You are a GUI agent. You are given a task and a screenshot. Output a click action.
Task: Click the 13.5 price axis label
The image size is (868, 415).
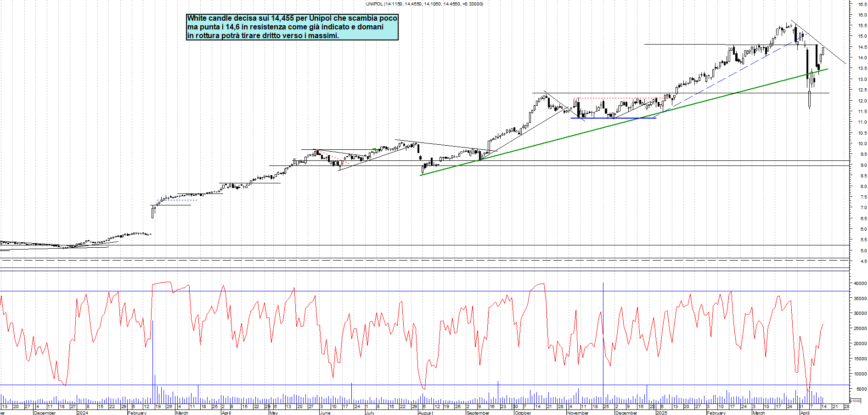(x=862, y=68)
